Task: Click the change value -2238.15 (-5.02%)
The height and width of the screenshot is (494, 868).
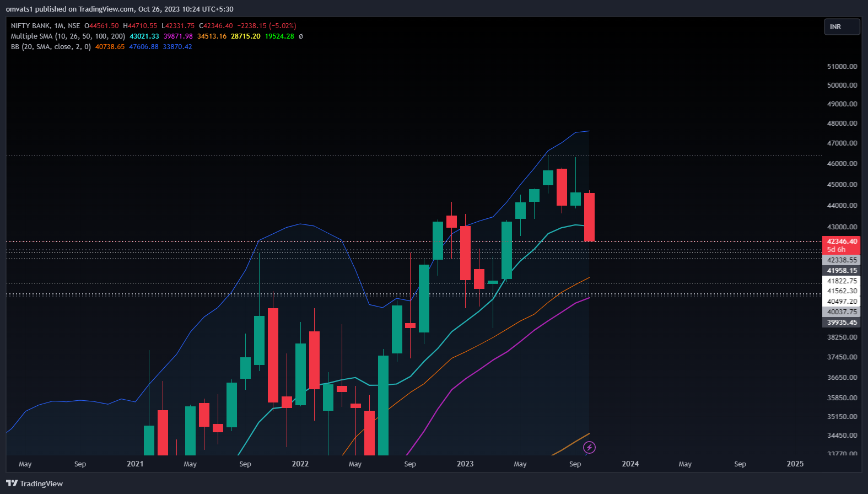Action: tap(267, 26)
